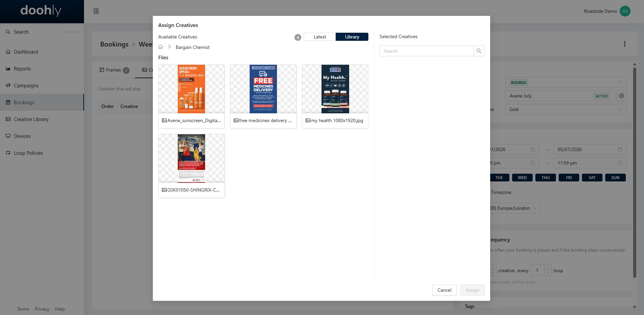Switch to the Latest creatives view

(319, 37)
